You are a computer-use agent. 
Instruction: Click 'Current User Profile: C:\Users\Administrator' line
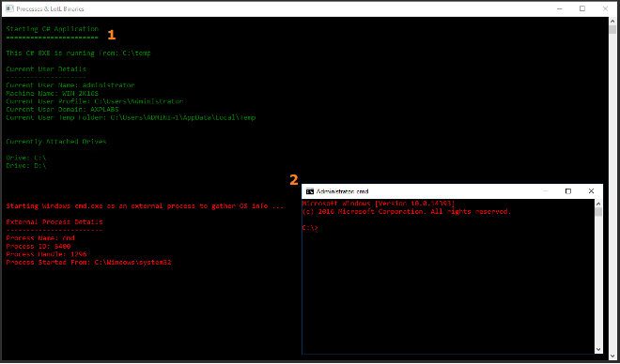(95, 101)
